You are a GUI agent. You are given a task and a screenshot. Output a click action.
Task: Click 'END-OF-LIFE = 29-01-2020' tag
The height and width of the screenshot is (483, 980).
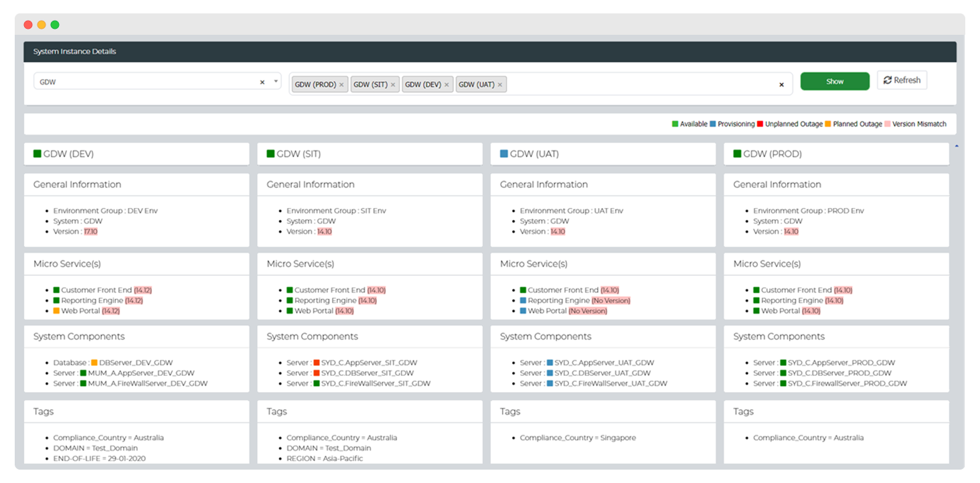coord(100,459)
